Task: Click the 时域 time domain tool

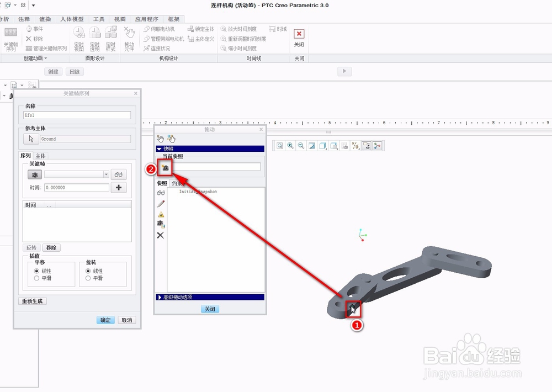Action: 278,29
